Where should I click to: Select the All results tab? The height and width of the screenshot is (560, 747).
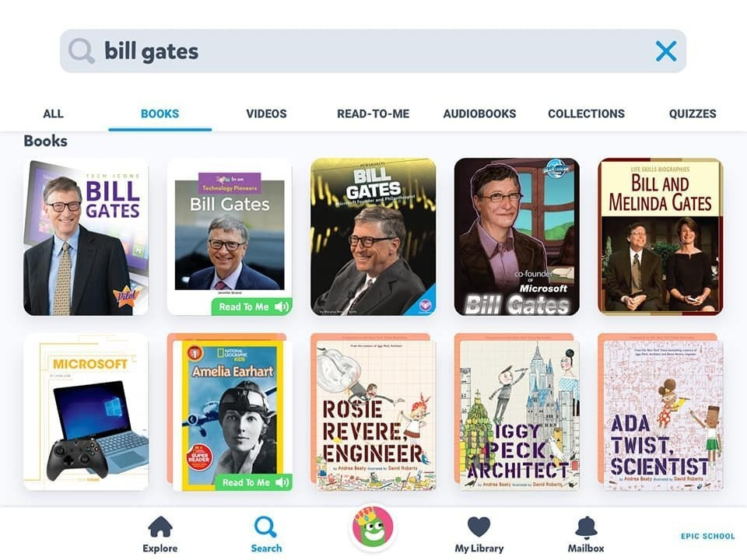pos(53,114)
